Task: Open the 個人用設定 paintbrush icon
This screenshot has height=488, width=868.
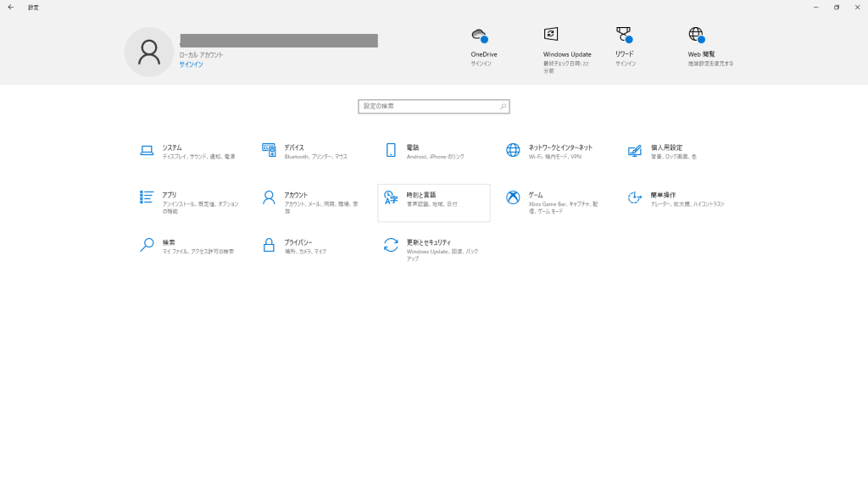Action: point(635,151)
